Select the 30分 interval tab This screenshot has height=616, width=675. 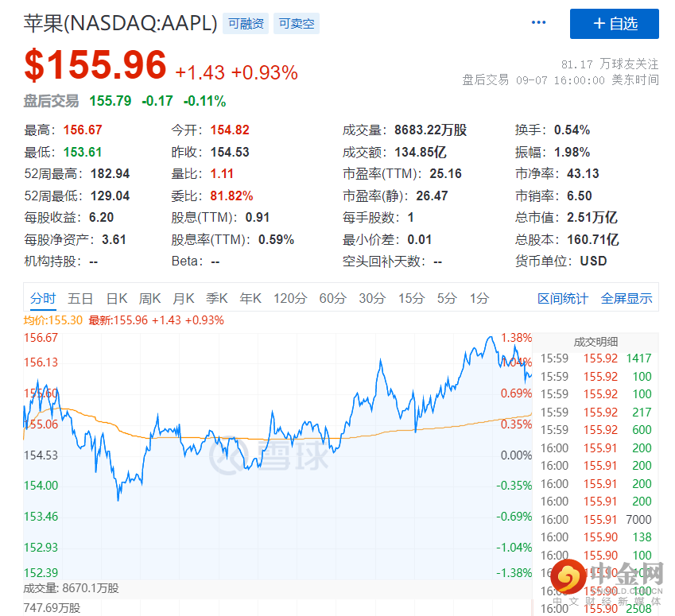[x=372, y=298]
